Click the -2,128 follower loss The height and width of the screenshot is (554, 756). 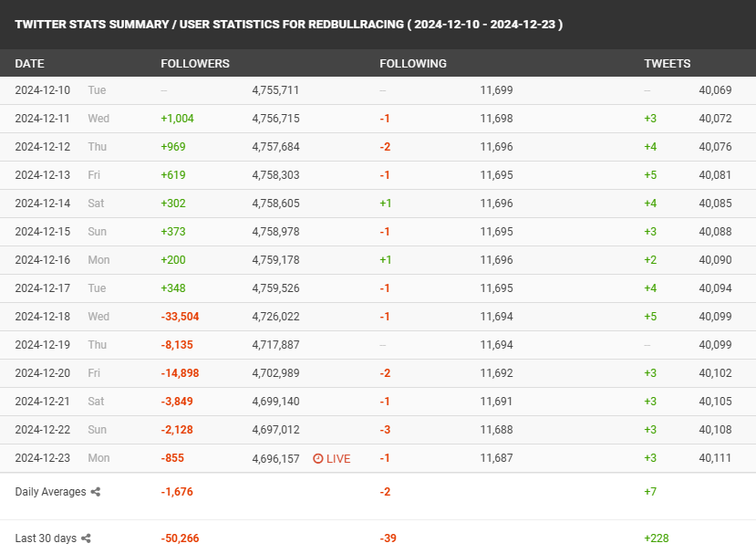(177, 430)
